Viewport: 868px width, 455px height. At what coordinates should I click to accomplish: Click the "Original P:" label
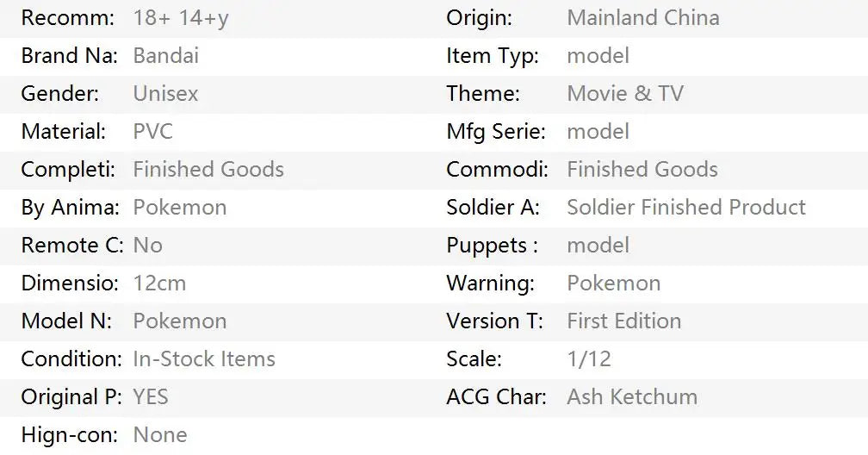click(71, 397)
